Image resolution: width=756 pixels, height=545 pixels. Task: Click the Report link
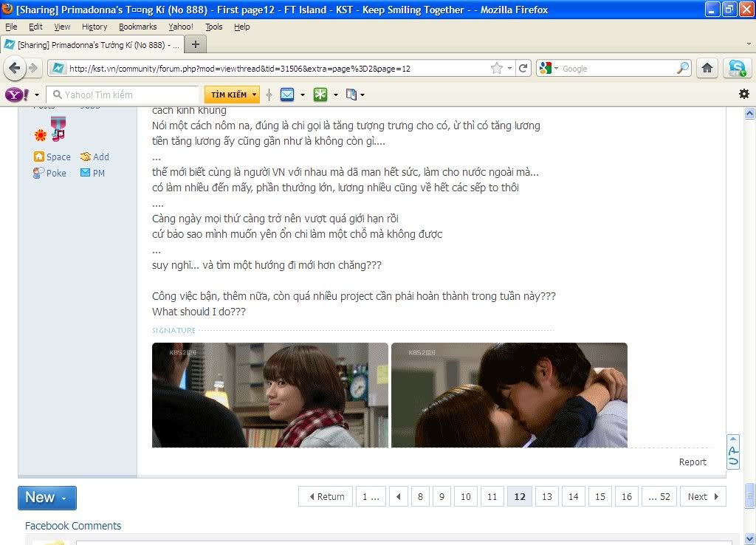(x=693, y=462)
